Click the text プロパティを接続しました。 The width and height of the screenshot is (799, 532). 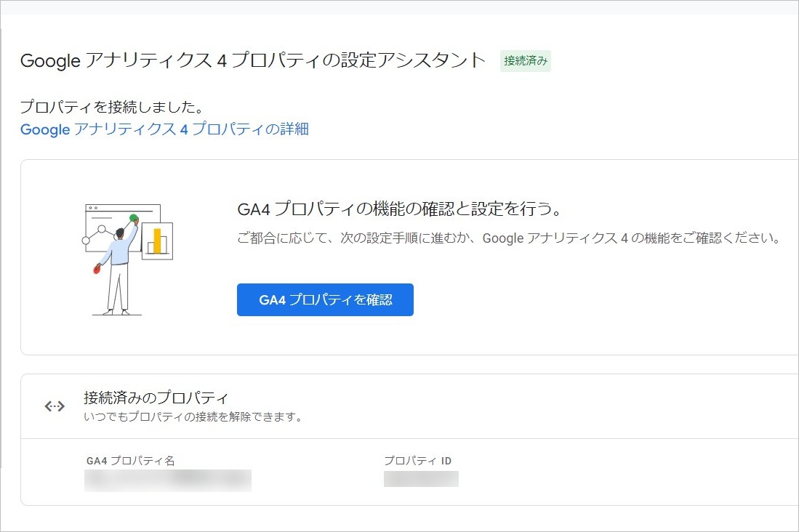pyautogui.click(x=112, y=107)
